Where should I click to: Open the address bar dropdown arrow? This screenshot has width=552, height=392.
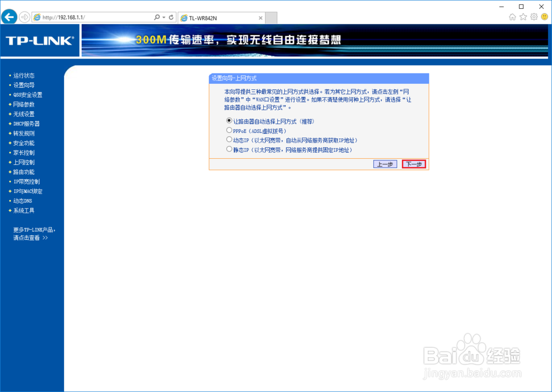tap(164, 17)
